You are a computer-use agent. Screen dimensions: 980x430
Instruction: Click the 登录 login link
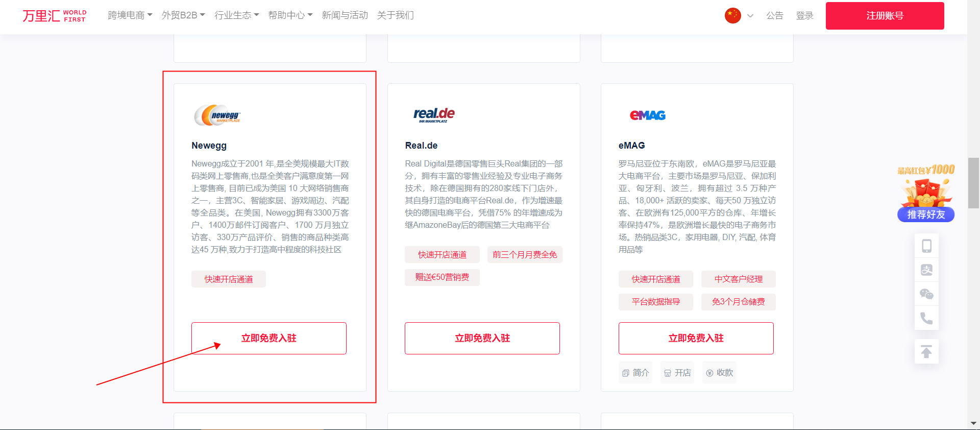[x=805, y=16]
